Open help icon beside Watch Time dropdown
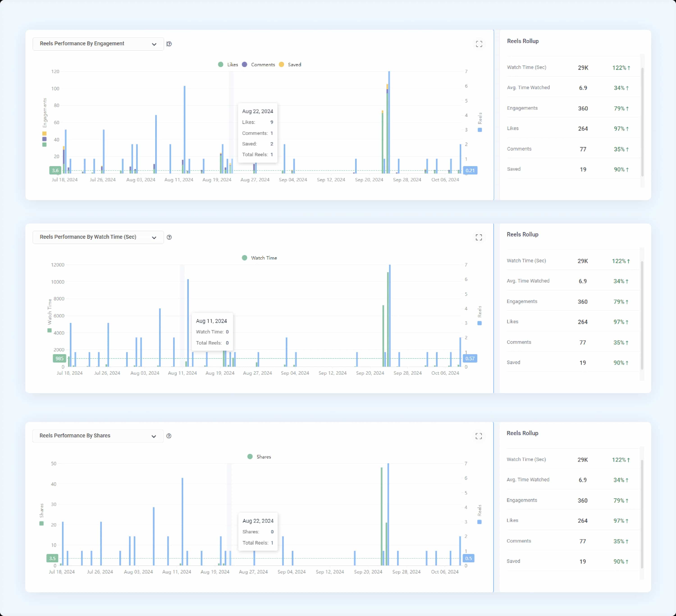The height and width of the screenshot is (616, 676). 169,237
